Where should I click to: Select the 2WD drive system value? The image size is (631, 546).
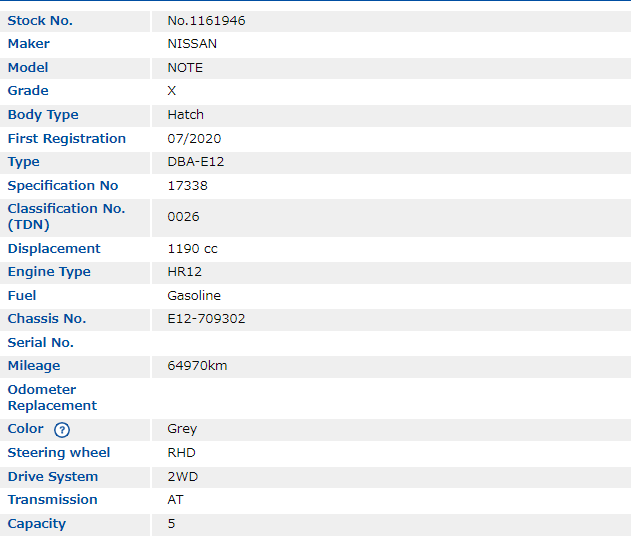182,477
